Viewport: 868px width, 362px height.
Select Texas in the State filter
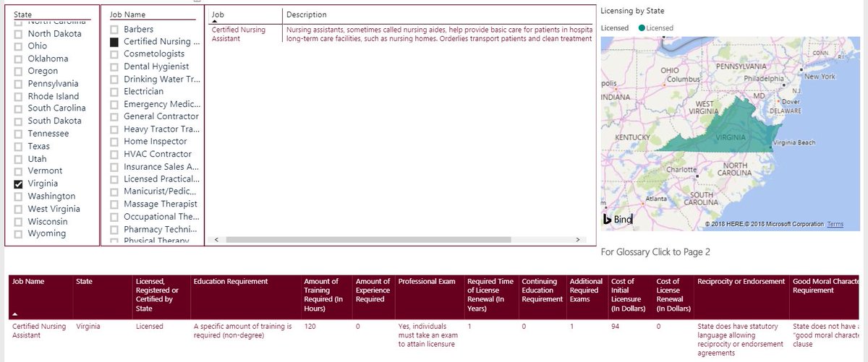coord(19,147)
